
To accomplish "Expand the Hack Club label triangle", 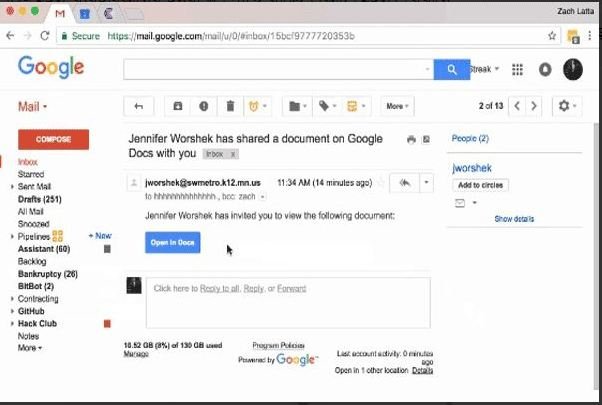I will 12,324.
